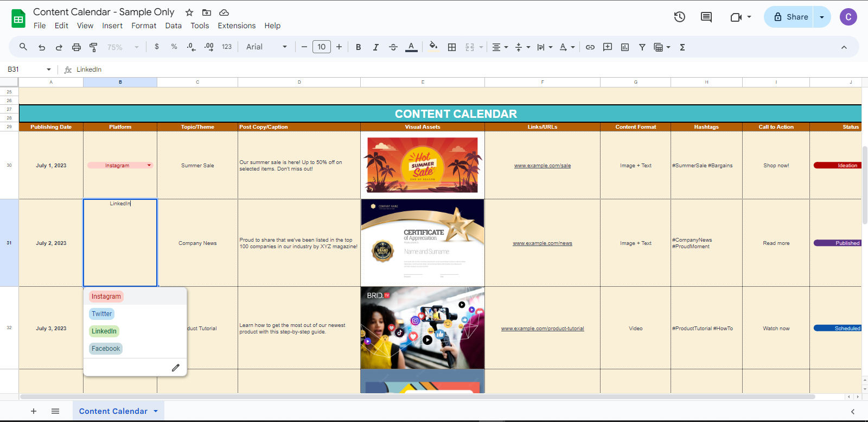Open the Extensions menu
Image resolution: width=868 pixels, height=422 pixels.
[x=237, y=26]
